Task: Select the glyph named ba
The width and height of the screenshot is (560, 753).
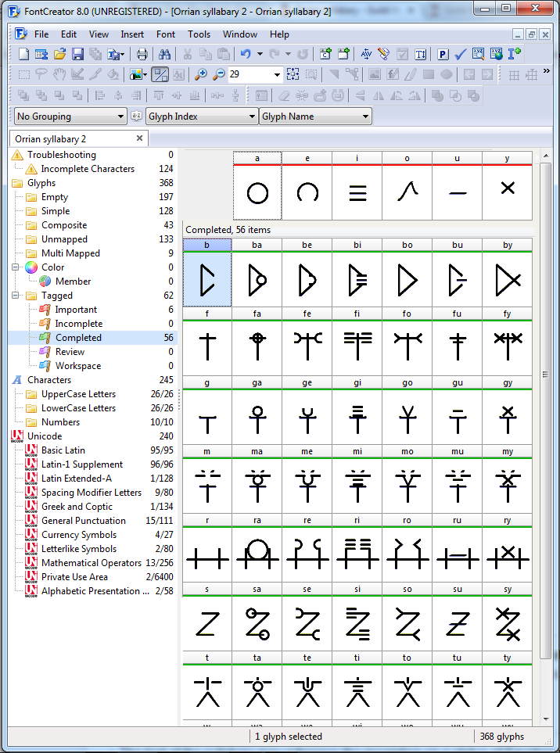Action: pyautogui.click(x=257, y=273)
